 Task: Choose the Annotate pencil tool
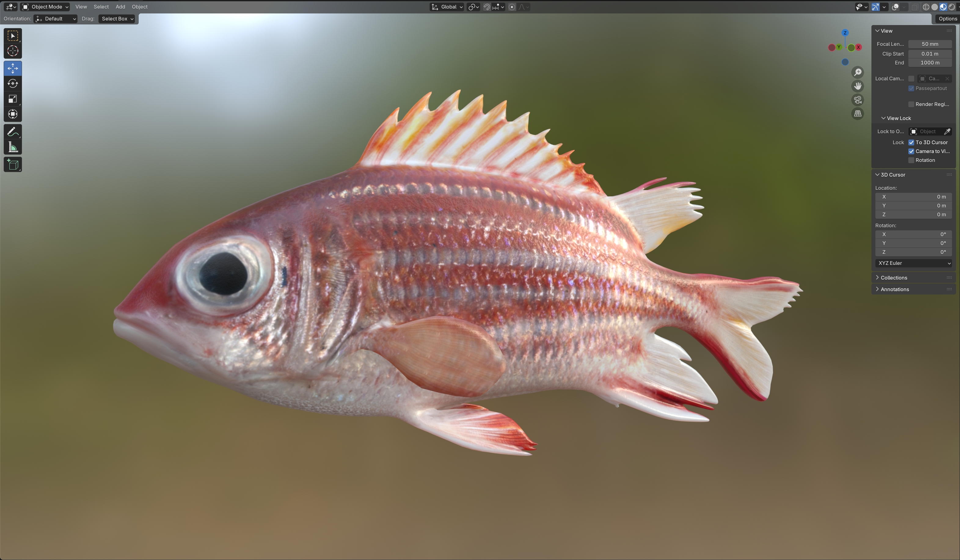point(13,132)
